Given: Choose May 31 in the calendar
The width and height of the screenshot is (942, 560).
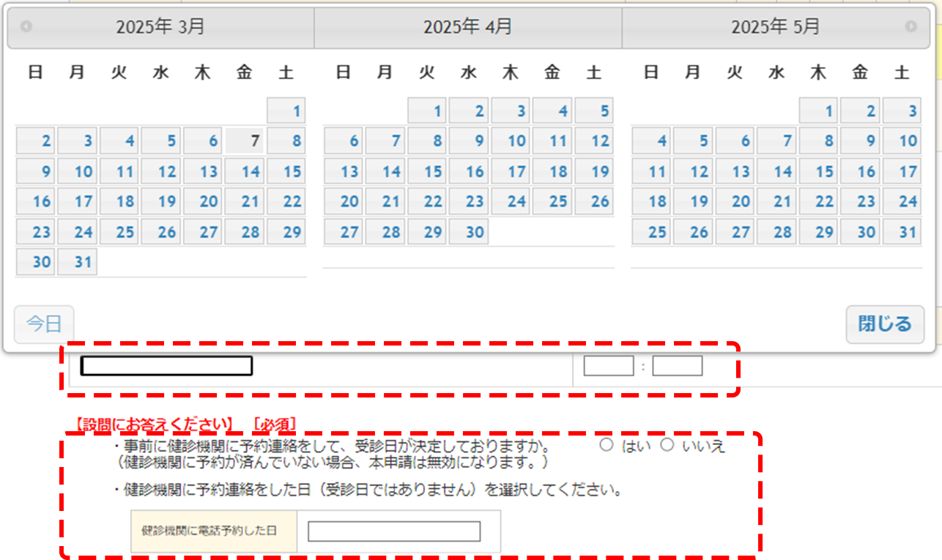Looking at the screenshot, I should [902, 231].
